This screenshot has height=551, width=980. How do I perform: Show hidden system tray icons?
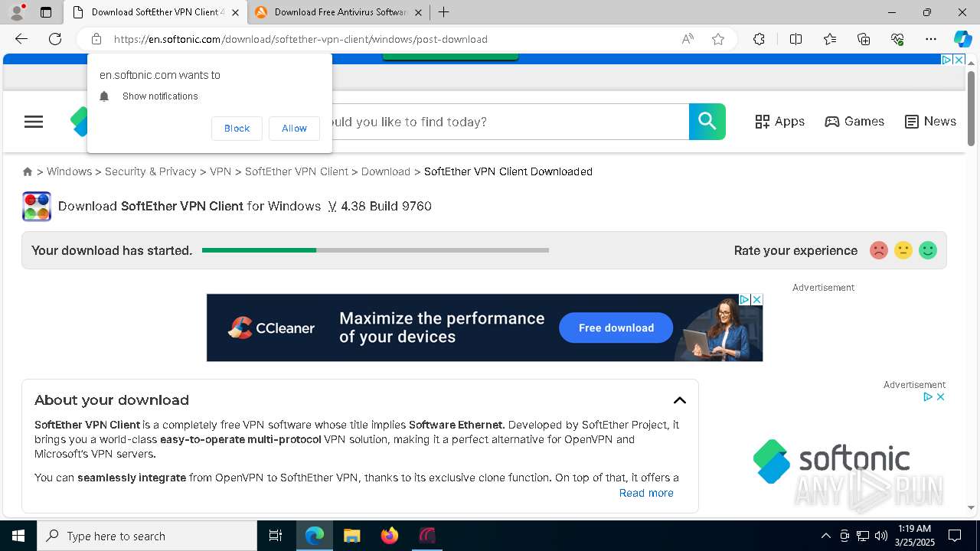click(825, 536)
